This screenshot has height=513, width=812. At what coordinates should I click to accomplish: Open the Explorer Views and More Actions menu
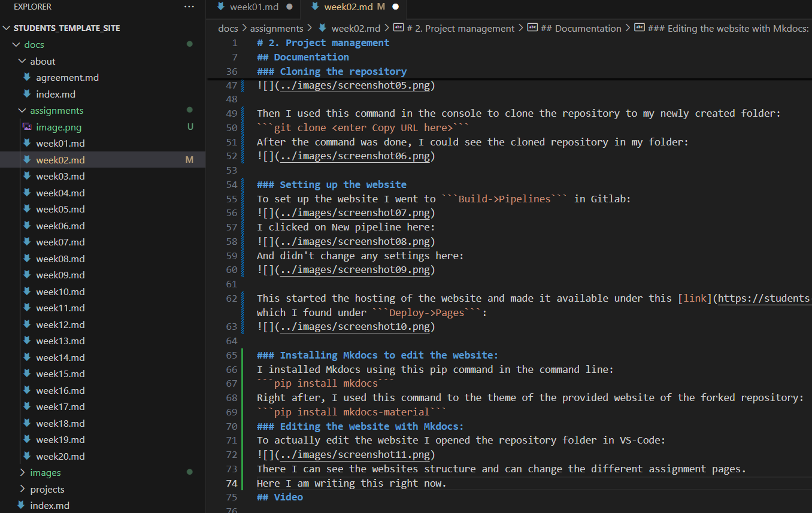pyautogui.click(x=189, y=7)
